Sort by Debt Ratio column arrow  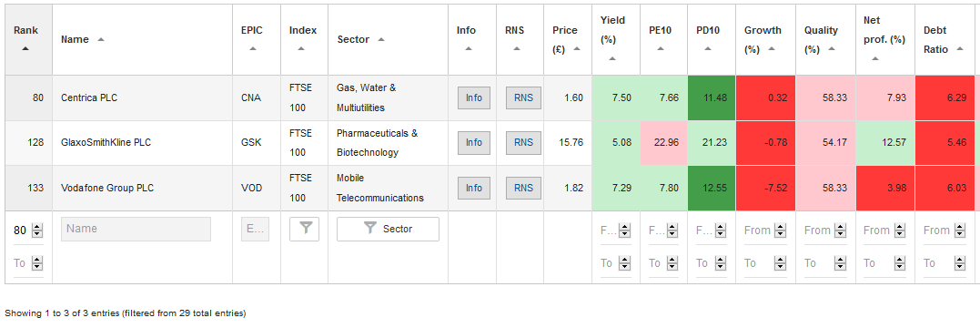pyautogui.click(x=959, y=49)
